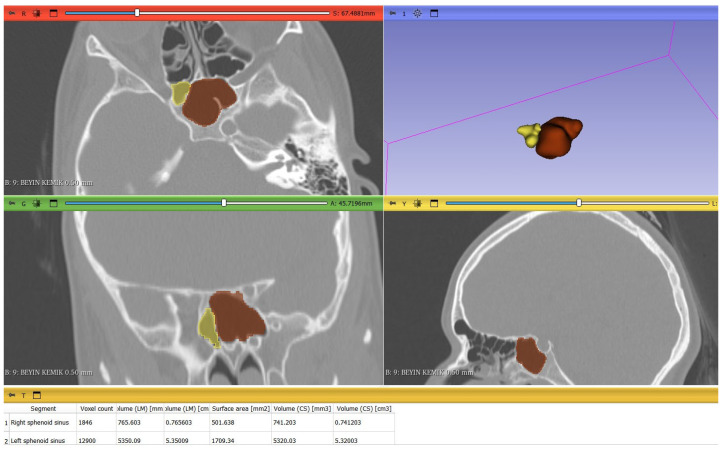This screenshot has height=449, width=723.
Task: Click the brown 3D model in 3D view
Action: [559, 137]
